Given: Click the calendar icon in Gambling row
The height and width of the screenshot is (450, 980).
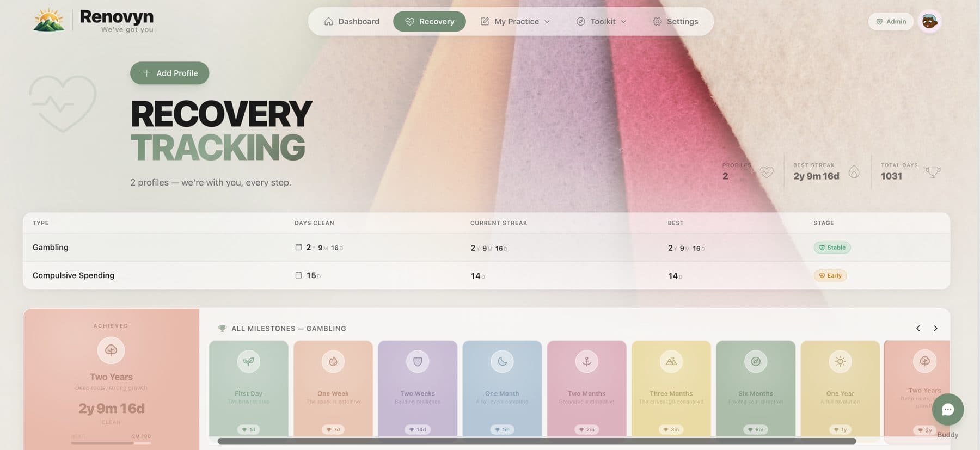Looking at the screenshot, I should [298, 247].
